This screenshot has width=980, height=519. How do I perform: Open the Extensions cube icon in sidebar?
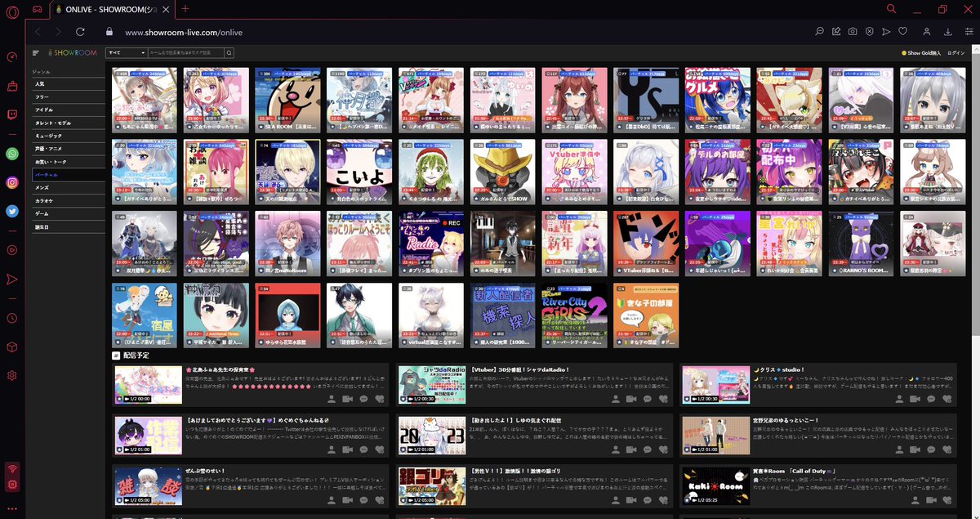pyautogui.click(x=11, y=347)
